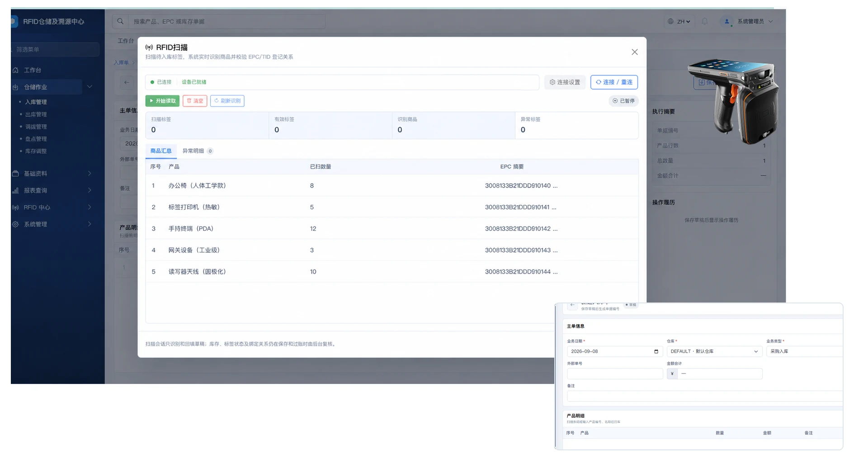Click the 读写器天线(圆极化) row
The height and width of the screenshot is (463, 868).
tap(392, 272)
